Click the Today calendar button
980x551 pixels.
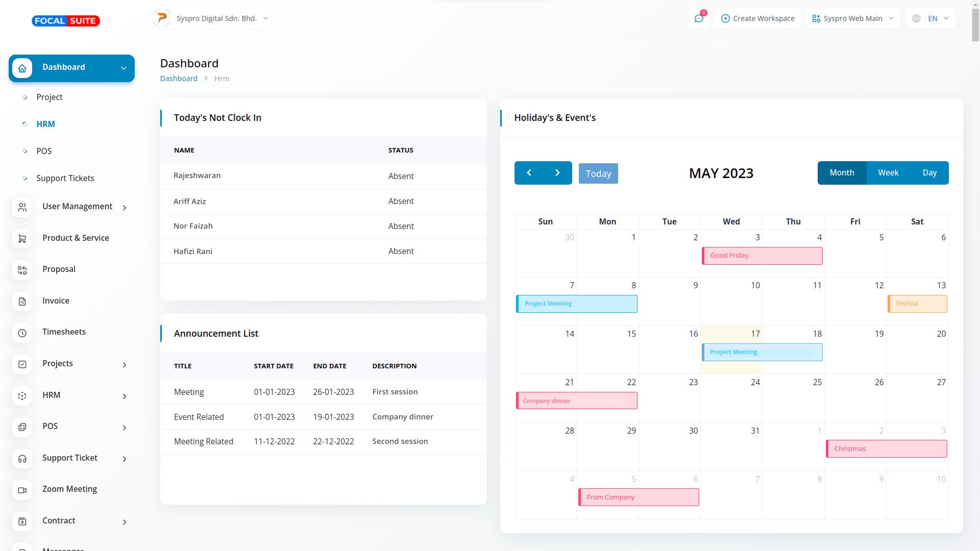(x=598, y=173)
